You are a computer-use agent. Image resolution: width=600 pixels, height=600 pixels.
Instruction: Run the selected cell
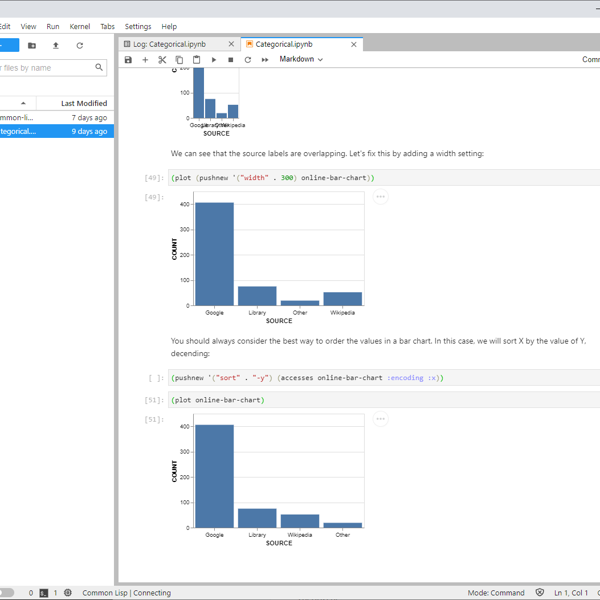(x=213, y=60)
